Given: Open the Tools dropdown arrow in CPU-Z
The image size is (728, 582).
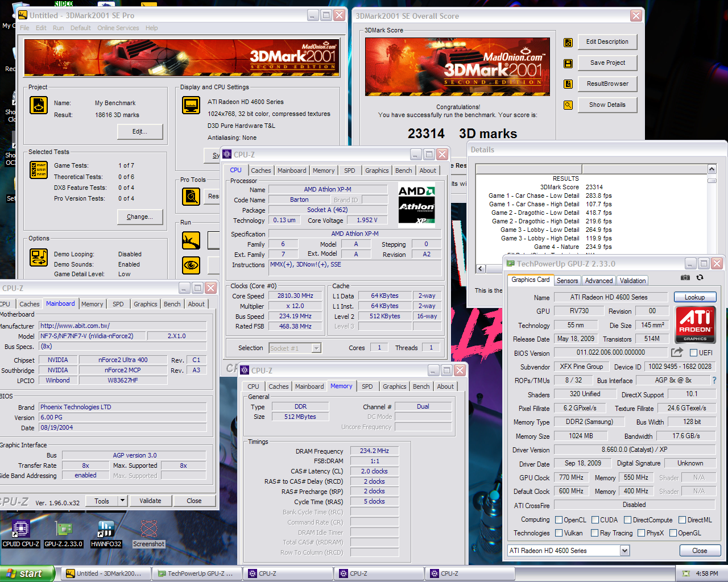Looking at the screenshot, I should click(122, 501).
